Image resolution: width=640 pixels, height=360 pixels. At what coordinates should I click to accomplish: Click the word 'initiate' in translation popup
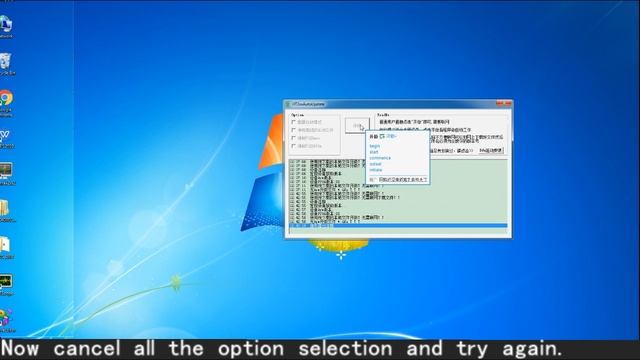[376, 170]
